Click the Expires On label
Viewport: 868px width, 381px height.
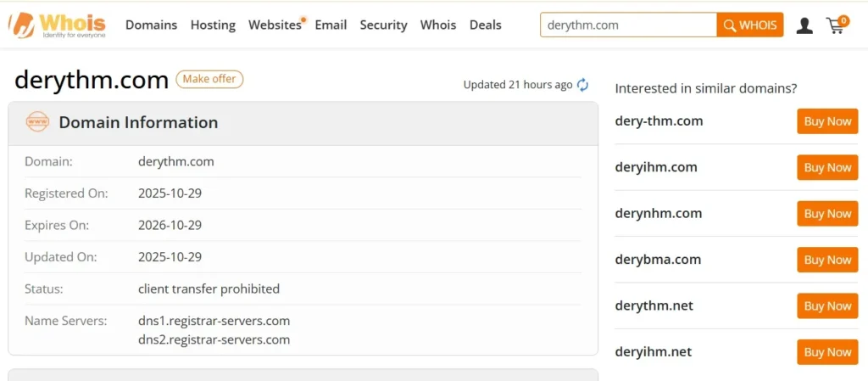pyautogui.click(x=57, y=226)
